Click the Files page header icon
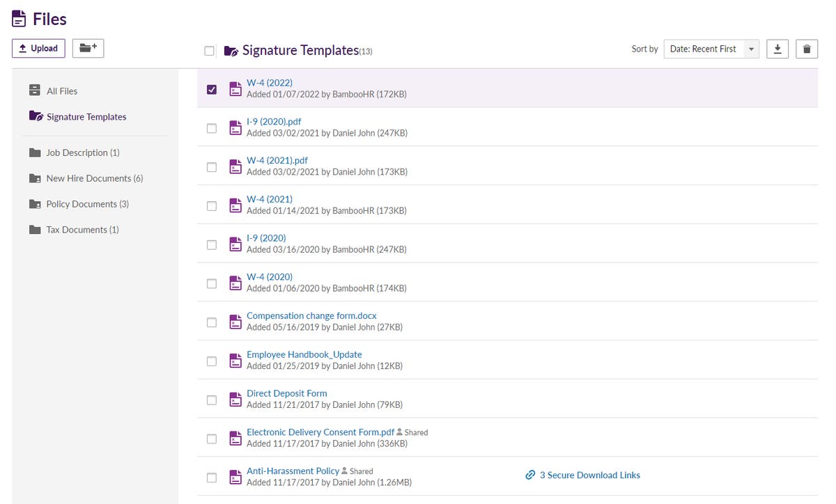Image resolution: width=836 pixels, height=504 pixels. [20, 19]
